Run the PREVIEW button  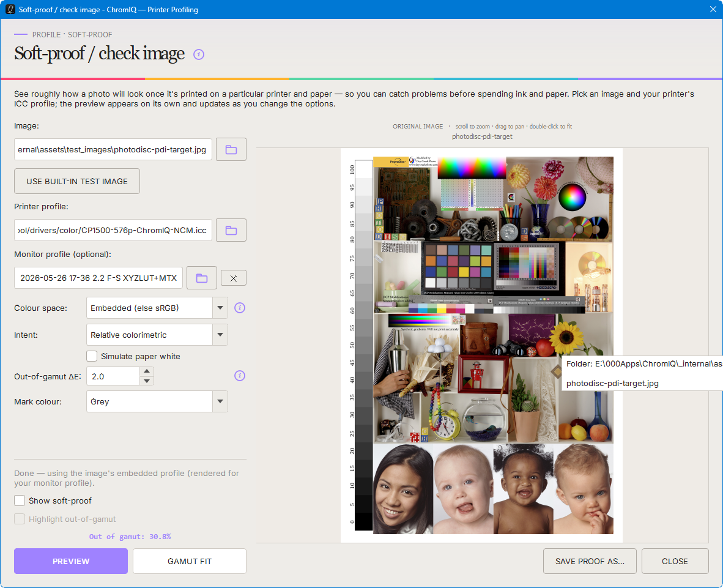point(71,561)
